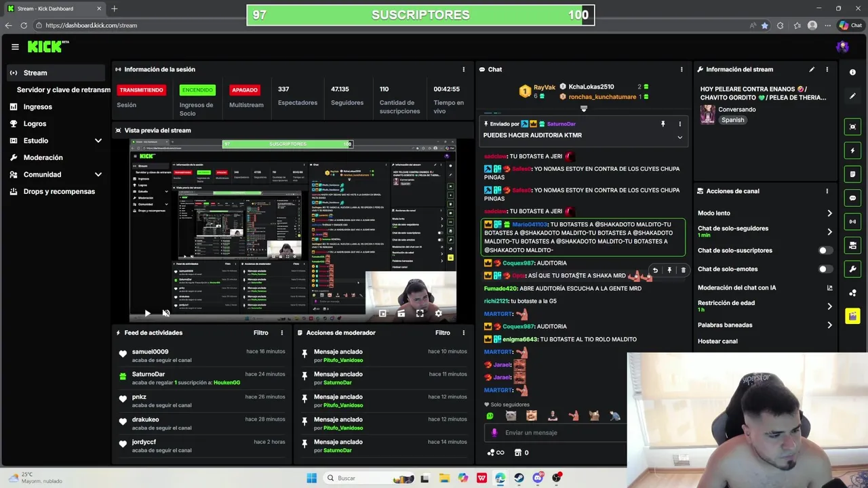Open Información de la sesión options menu
Screen dimensions: 868x488
click(464, 69)
